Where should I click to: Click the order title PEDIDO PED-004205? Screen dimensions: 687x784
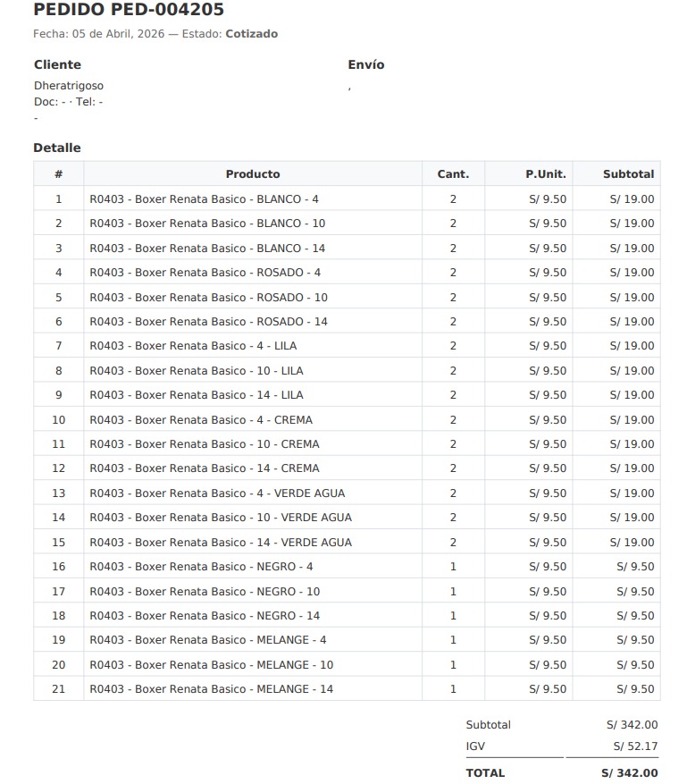pyautogui.click(x=129, y=11)
